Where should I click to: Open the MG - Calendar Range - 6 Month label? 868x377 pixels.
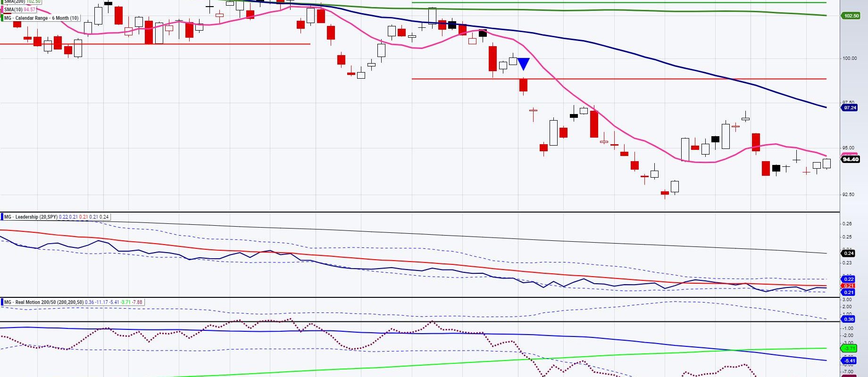(42, 18)
